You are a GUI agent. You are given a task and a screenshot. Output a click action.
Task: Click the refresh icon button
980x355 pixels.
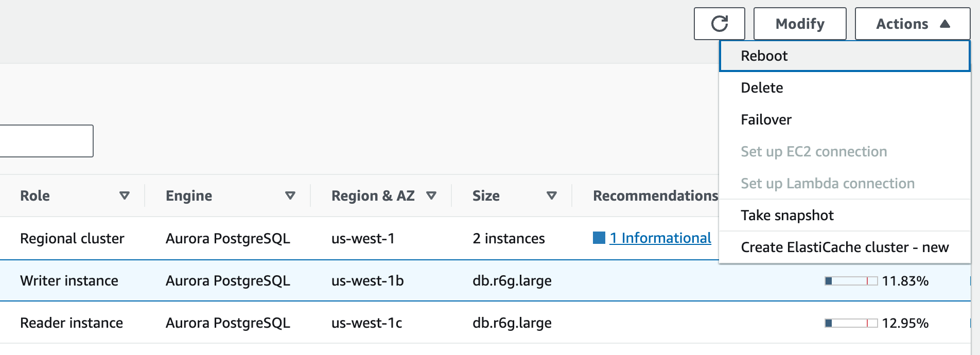pyautogui.click(x=719, y=24)
